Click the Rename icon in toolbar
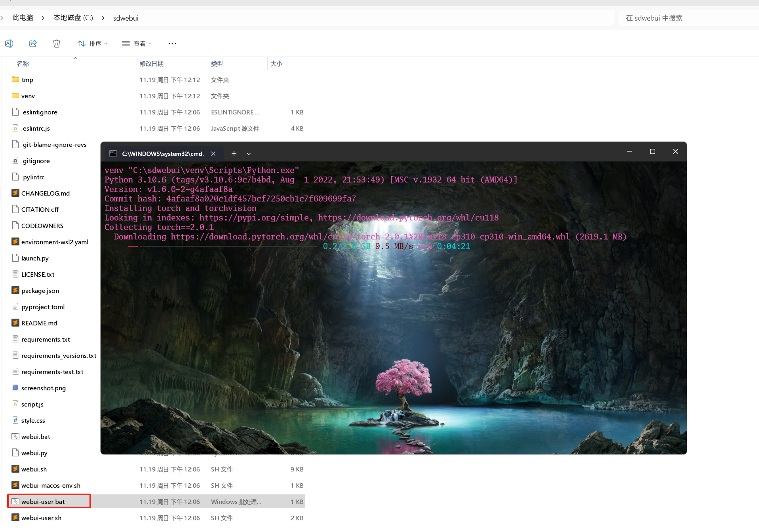This screenshot has width=759, height=532. click(x=9, y=44)
